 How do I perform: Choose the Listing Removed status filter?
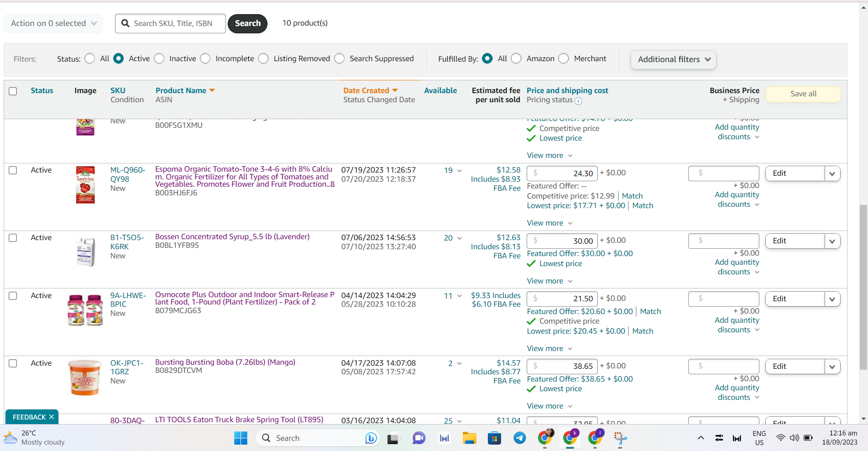[x=263, y=58]
